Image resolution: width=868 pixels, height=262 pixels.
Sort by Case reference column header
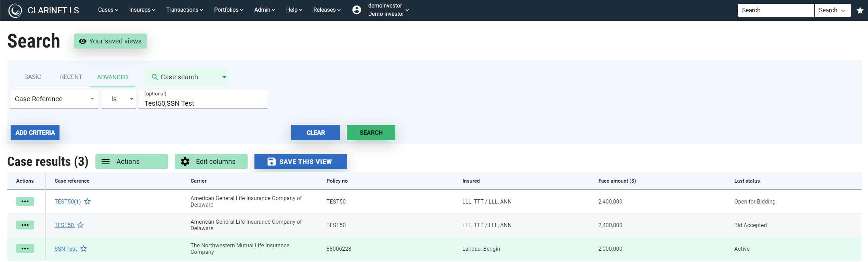[x=72, y=181]
